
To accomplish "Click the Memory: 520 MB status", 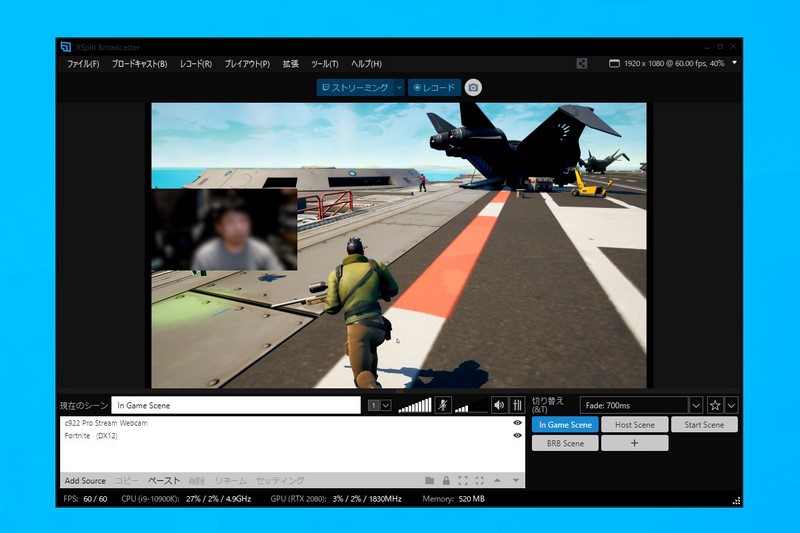I will click(x=453, y=499).
